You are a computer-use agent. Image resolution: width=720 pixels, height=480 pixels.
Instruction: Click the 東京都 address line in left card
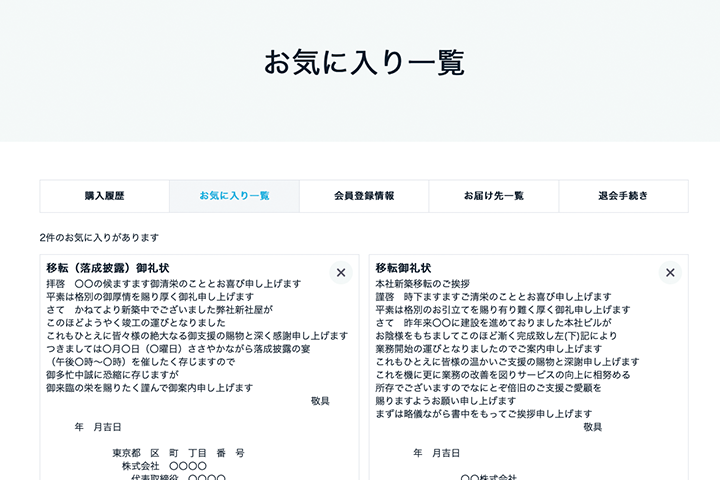point(178,453)
